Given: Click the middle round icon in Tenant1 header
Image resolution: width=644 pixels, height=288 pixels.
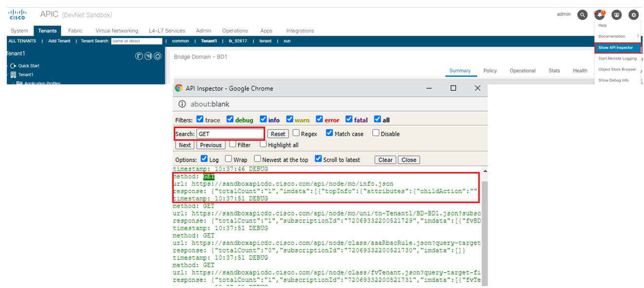Looking at the screenshot, I should pos(148,56).
